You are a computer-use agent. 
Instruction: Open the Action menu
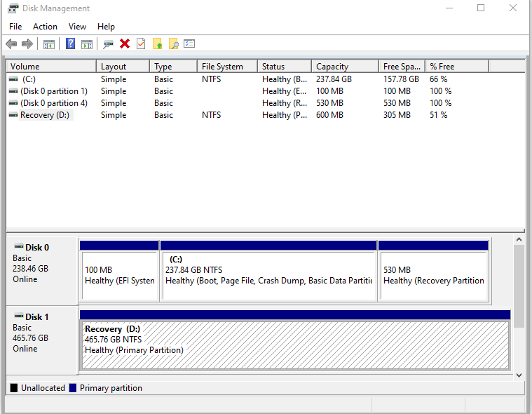click(x=45, y=27)
